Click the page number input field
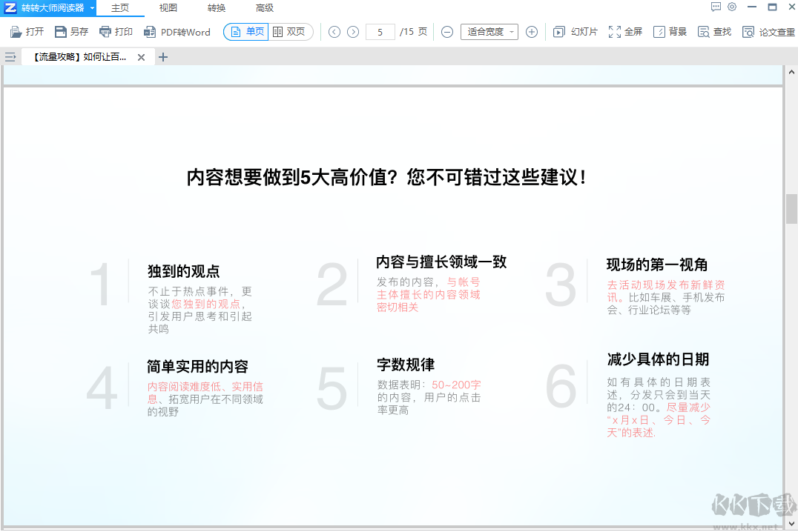The image size is (798, 532). pyautogui.click(x=380, y=32)
